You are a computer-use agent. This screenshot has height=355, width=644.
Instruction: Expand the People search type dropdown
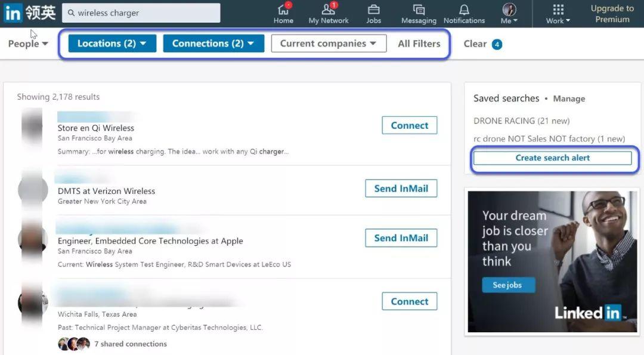point(28,44)
